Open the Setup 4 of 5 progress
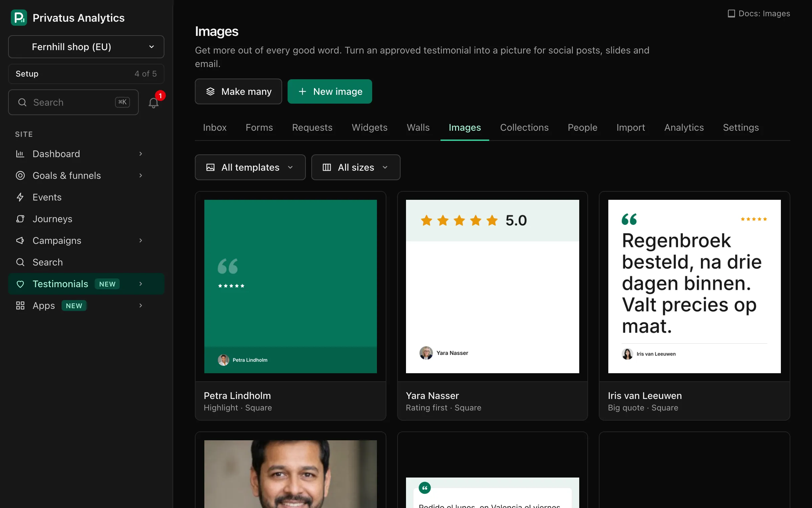 pos(86,74)
